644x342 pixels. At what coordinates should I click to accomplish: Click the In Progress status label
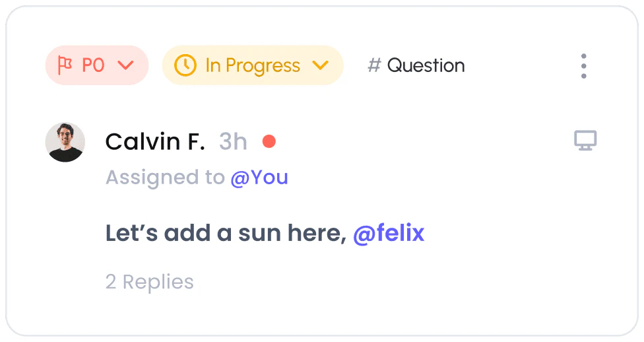(x=253, y=65)
